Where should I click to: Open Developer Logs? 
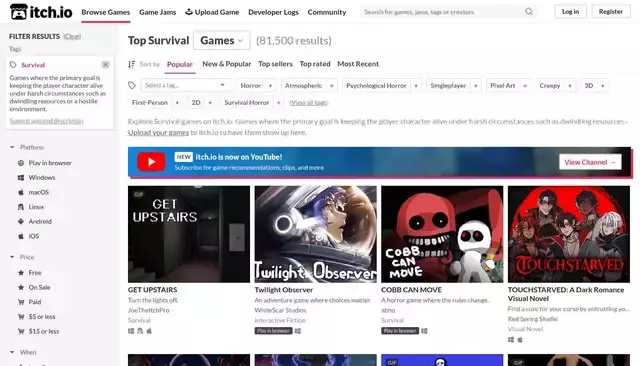(x=273, y=12)
